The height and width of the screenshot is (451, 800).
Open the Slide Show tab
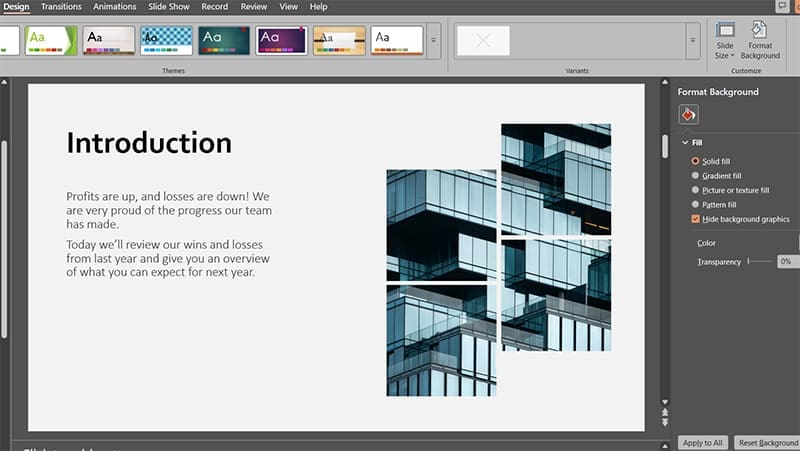pos(169,7)
